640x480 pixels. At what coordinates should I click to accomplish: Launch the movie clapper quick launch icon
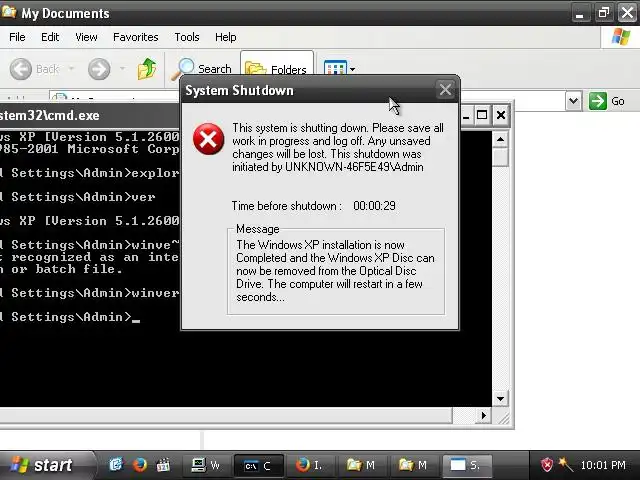click(x=163, y=464)
